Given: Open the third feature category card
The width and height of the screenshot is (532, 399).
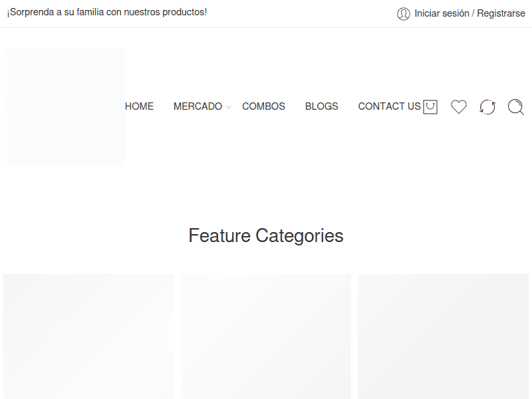Looking at the screenshot, I should click(x=443, y=336).
